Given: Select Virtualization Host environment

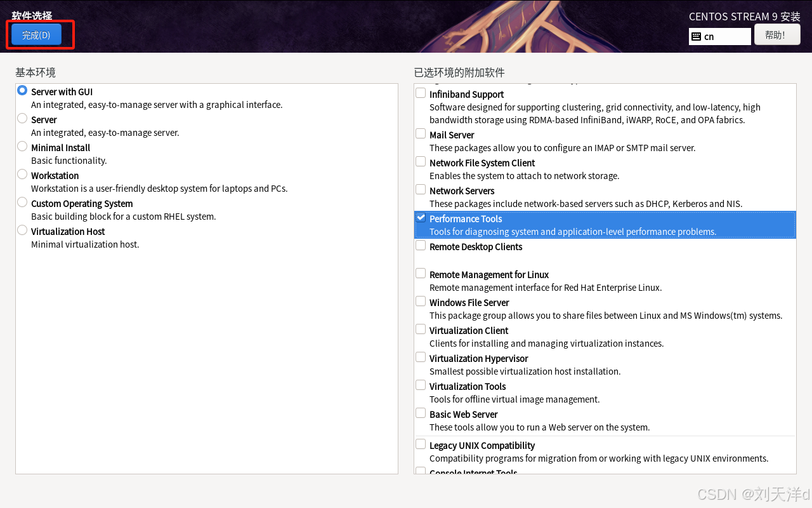Looking at the screenshot, I should coord(22,231).
